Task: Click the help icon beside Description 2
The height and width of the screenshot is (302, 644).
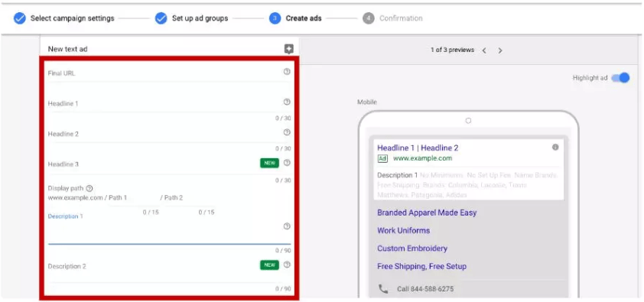Action: (287, 265)
